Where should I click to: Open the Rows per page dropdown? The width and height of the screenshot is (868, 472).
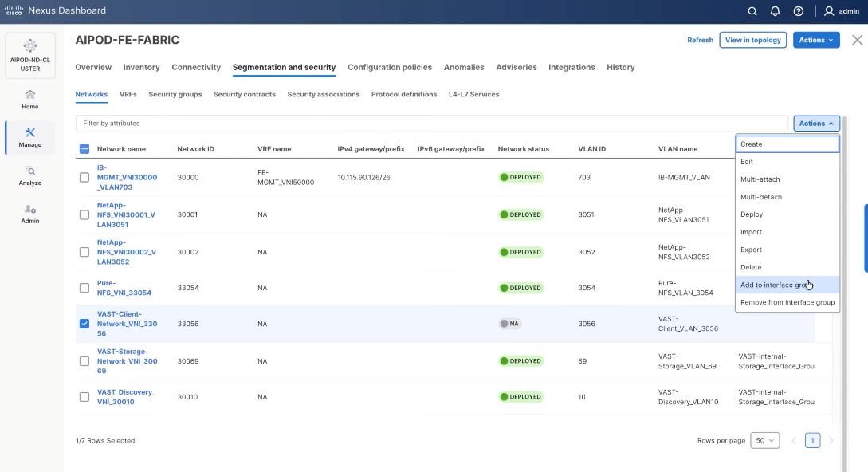pyautogui.click(x=764, y=439)
